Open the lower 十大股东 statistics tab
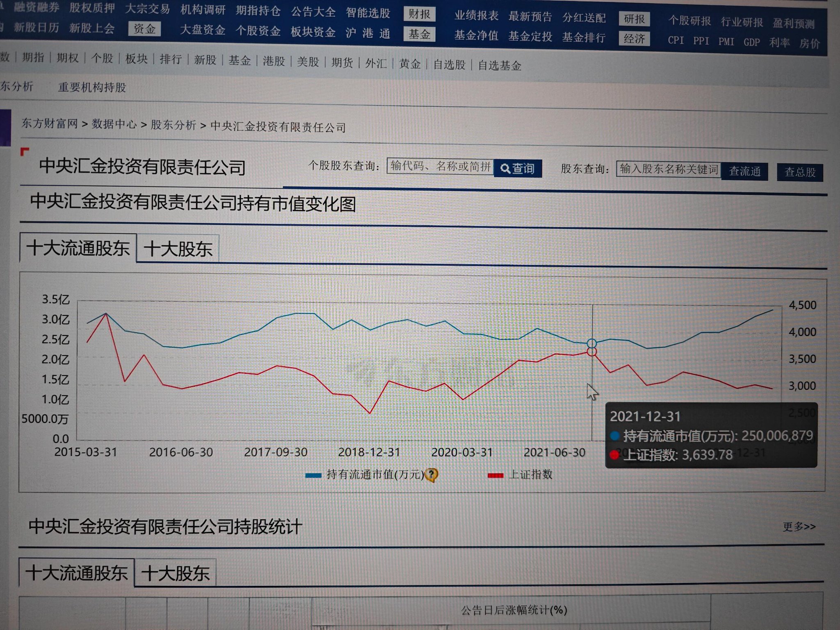The height and width of the screenshot is (630, 840). (176, 573)
